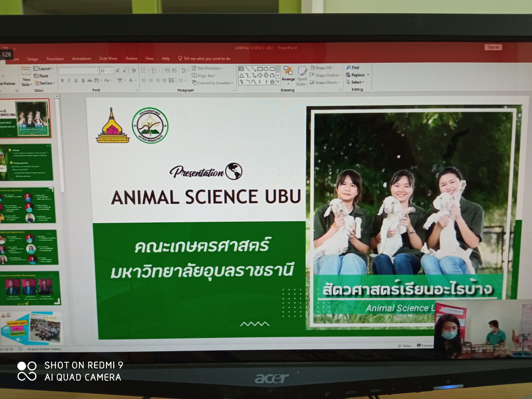The width and height of the screenshot is (532, 399).
Task: Click the New Slide button
Action: pos(26,76)
